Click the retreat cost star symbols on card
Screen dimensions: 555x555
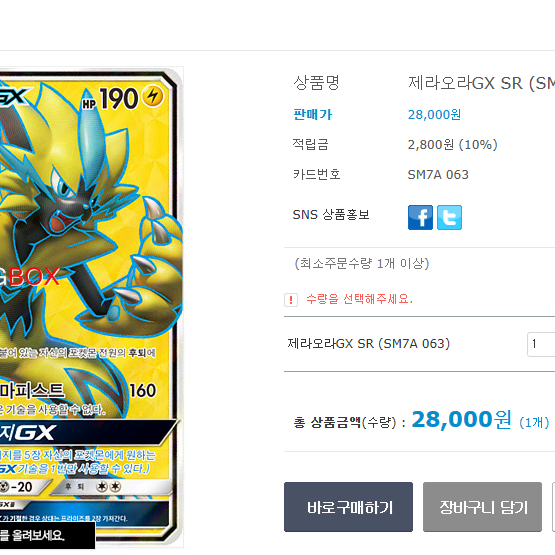click(109, 487)
